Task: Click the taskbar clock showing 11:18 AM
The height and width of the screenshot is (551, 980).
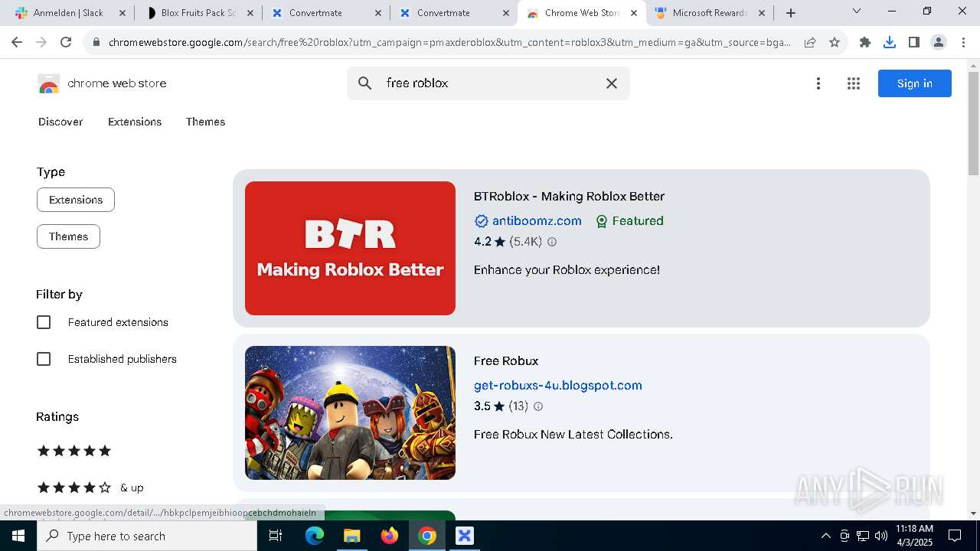Action: (x=914, y=536)
